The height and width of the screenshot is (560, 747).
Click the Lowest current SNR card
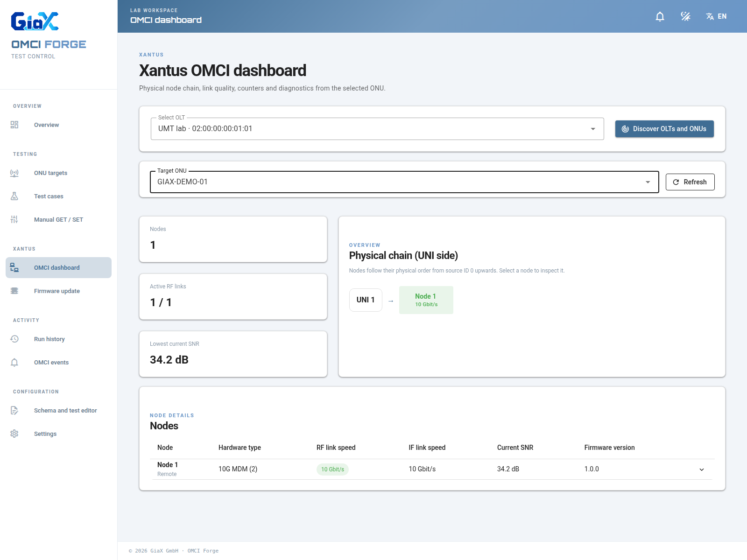[x=233, y=354]
